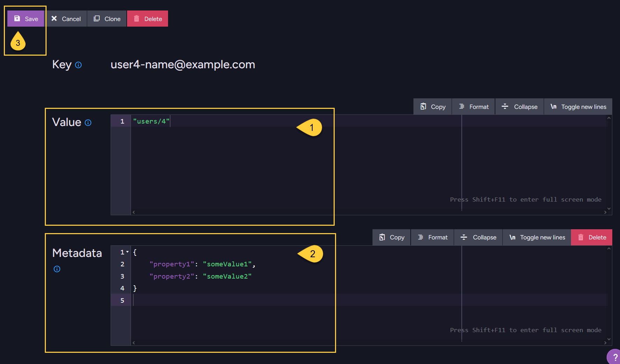Screen dimensions: 620x364
Task: Collapse the Value editor
Action: (x=520, y=107)
